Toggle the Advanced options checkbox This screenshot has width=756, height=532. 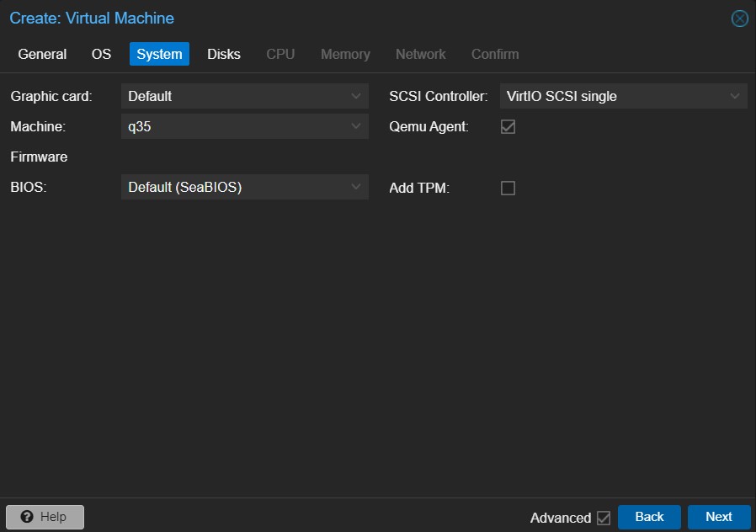603,518
